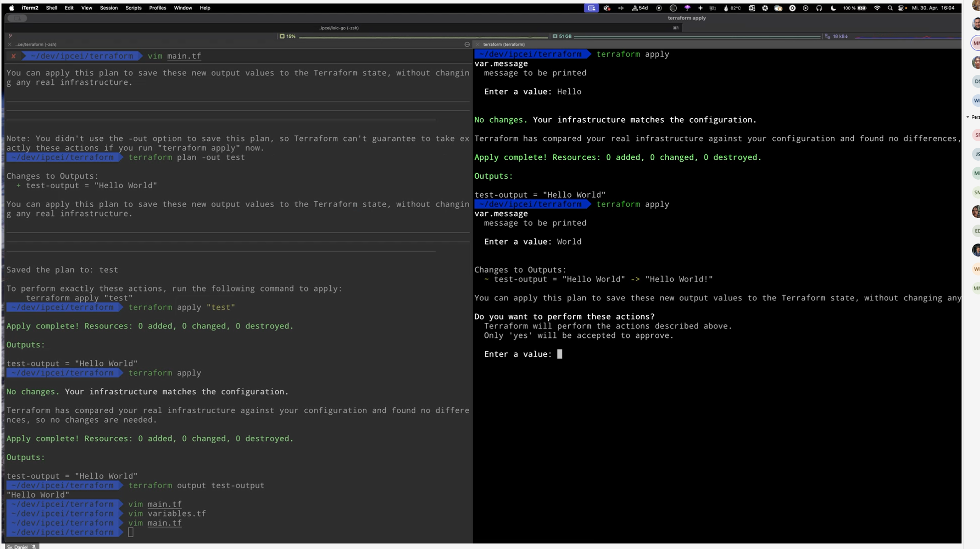The width and height of the screenshot is (980, 549).
Task: Open the Session menu
Action: pyautogui.click(x=109, y=8)
